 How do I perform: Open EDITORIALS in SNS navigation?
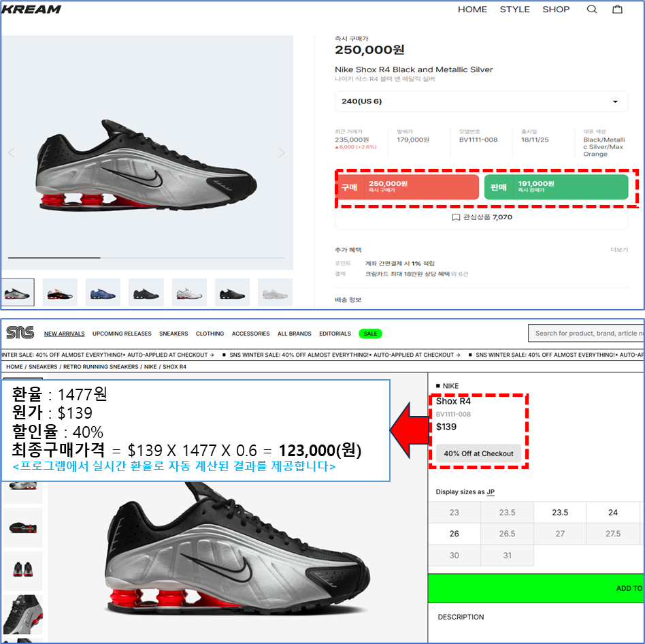tap(335, 334)
